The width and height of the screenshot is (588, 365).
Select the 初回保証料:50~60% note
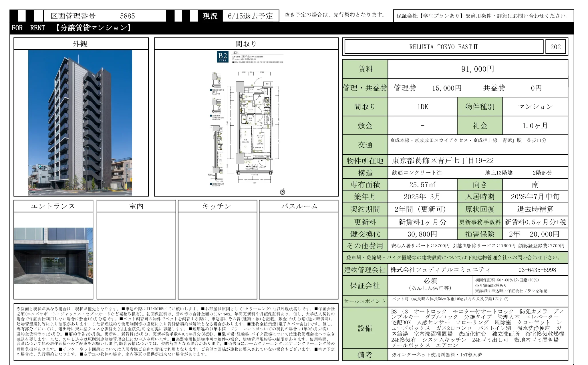click(507, 280)
